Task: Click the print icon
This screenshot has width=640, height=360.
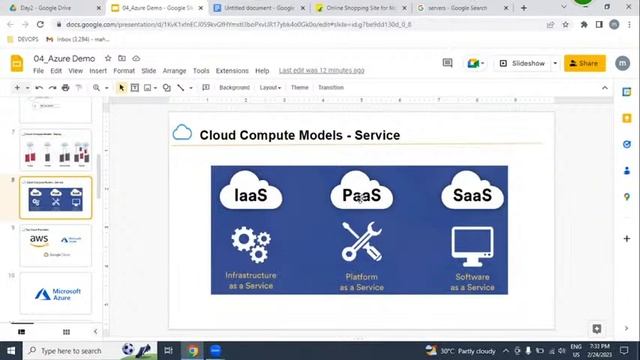Action: 65,88
